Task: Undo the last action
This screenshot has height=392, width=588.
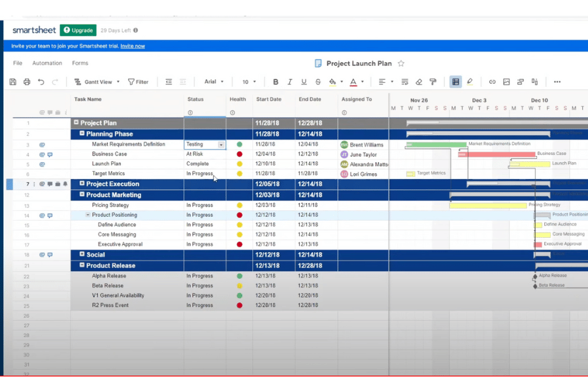Action: point(41,82)
